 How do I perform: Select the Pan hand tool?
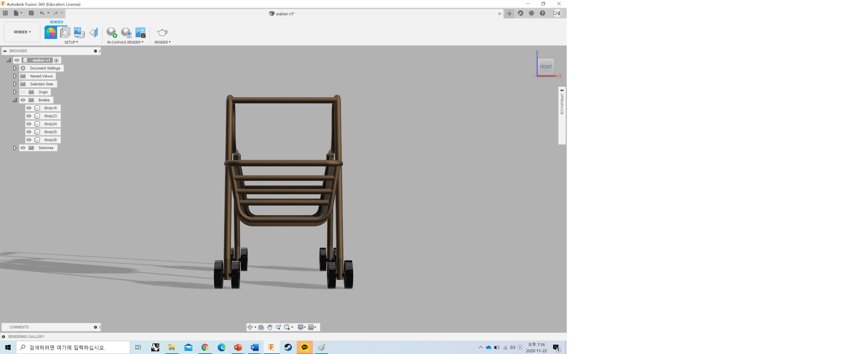tap(269, 327)
